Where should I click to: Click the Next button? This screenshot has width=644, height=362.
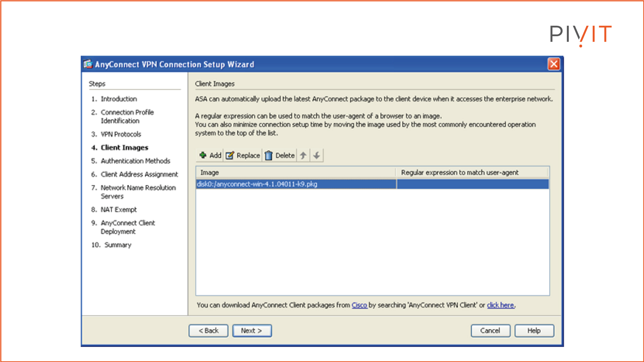(x=252, y=330)
